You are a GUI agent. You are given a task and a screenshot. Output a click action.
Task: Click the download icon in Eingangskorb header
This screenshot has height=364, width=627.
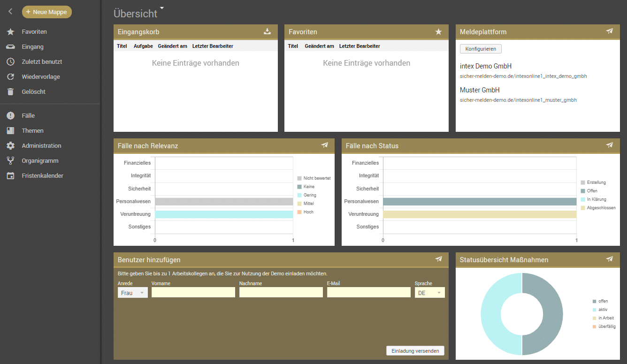[267, 31]
